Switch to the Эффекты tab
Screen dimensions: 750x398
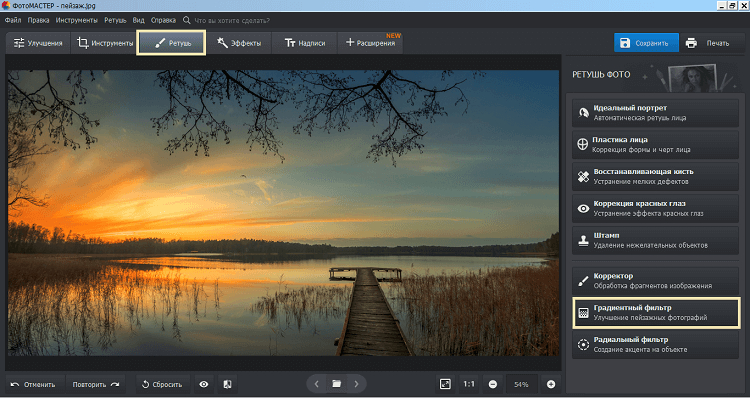pyautogui.click(x=239, y=43)
